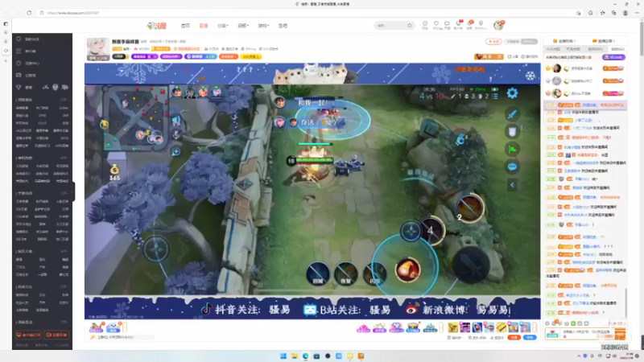Click the chat panel vertical scrollbar

pos(626,302)
